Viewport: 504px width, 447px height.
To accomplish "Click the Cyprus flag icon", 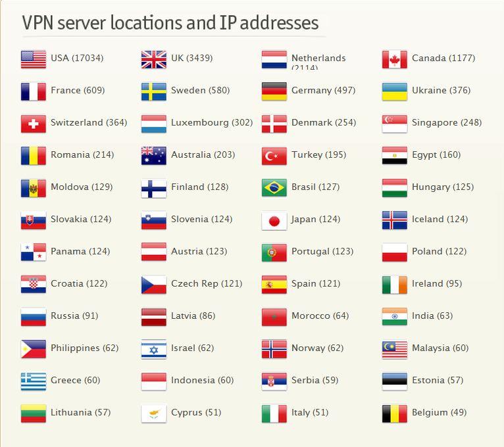I will (154, 413).
